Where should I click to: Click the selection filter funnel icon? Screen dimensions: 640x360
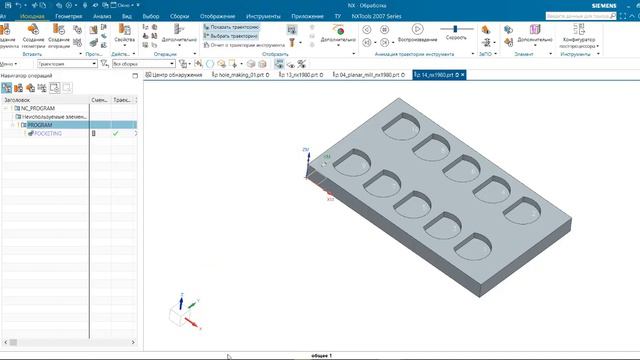pos(104,64)
